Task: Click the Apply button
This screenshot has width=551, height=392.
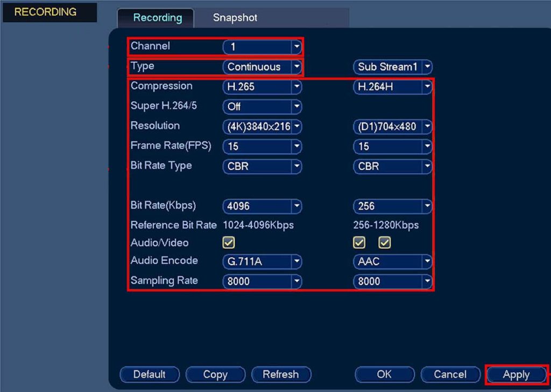Action: [x=516, y=375]
